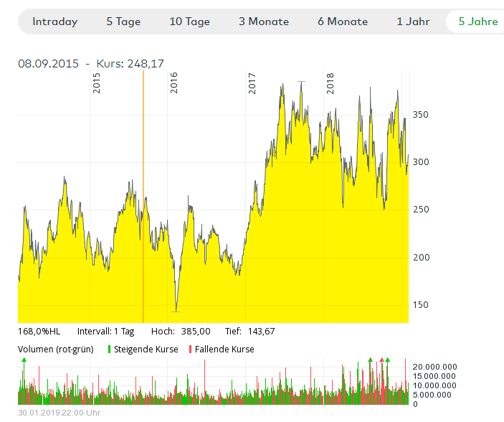Image resolution: width=504 pixels, height=422 pixels.
Task: Click the 2017 year label
Action: pos(252,84)
